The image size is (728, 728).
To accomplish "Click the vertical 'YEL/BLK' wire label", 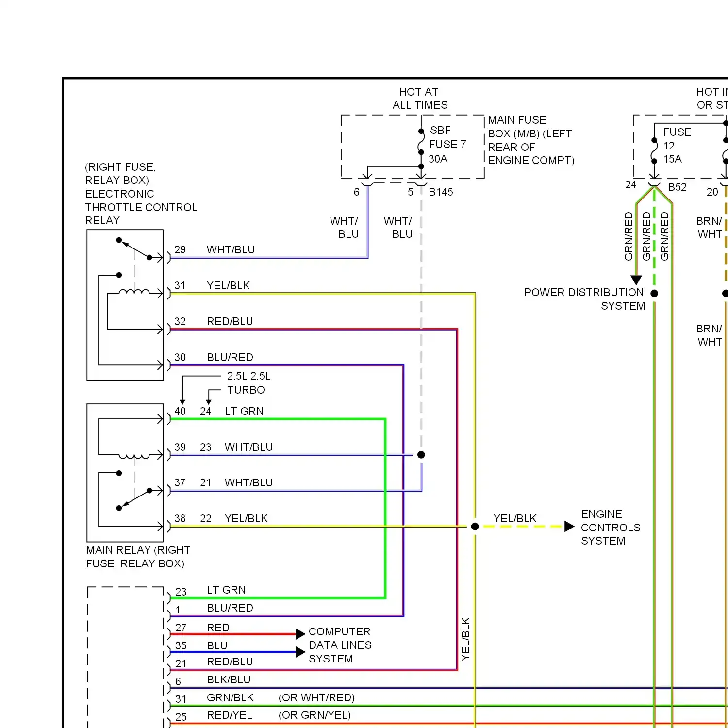I will [465, 639].
